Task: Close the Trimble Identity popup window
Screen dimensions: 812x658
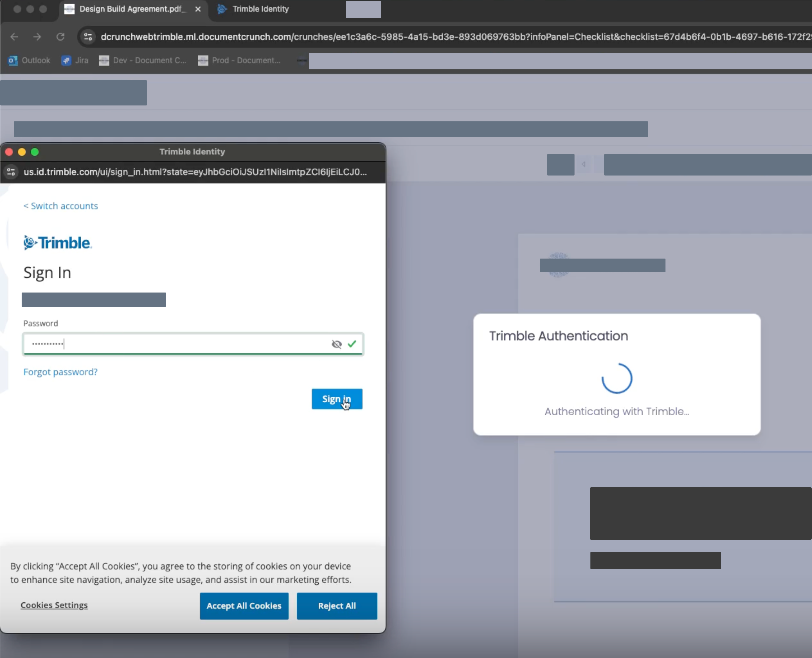Action: click(9, 152)
